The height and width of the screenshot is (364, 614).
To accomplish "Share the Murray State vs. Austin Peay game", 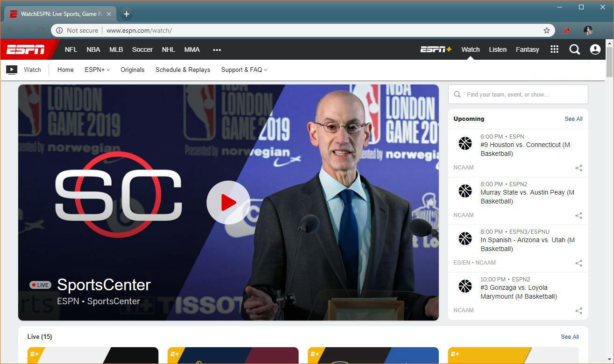I will tap(578, 216).
